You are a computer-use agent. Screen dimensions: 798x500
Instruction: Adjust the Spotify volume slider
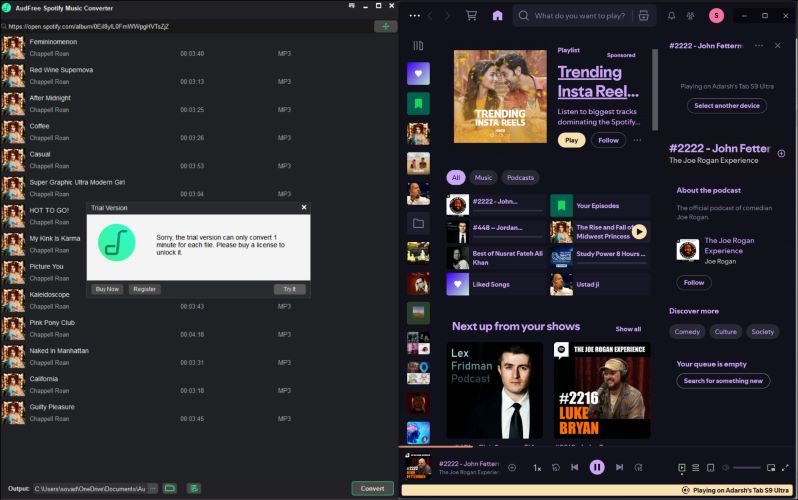pyautogui.click(x=747, y=467)
